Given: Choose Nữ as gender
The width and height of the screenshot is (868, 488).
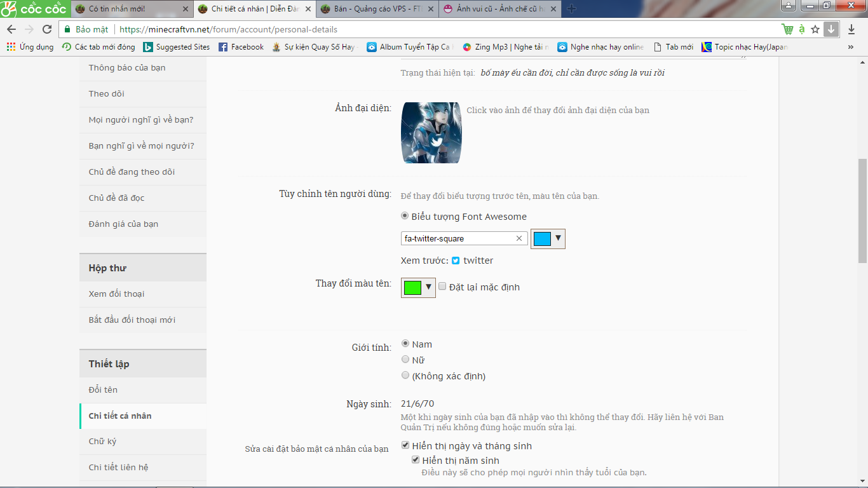Looking at the screenshot, I should click(405, 360).
